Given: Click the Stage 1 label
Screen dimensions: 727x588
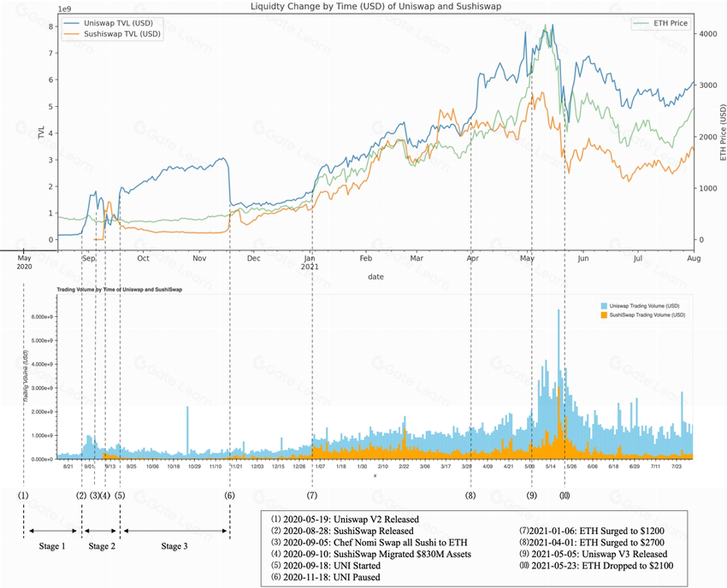Looking at the screenshot, I should click(51, 546).
